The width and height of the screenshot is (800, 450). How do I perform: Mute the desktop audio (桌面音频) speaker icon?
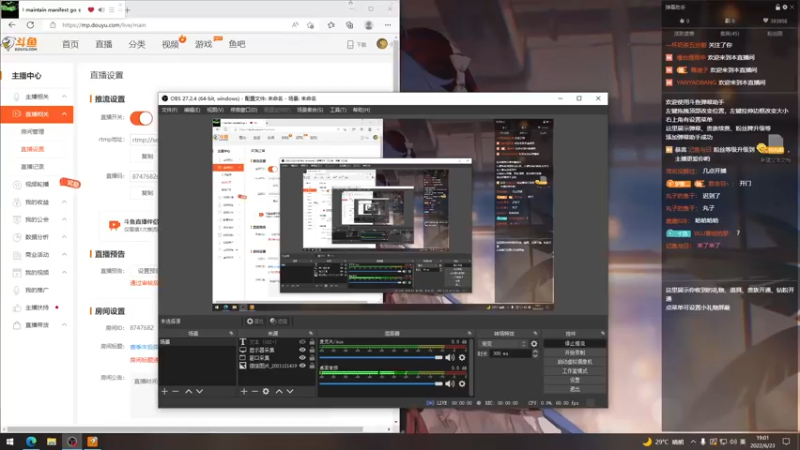click(x=450, y=384)
